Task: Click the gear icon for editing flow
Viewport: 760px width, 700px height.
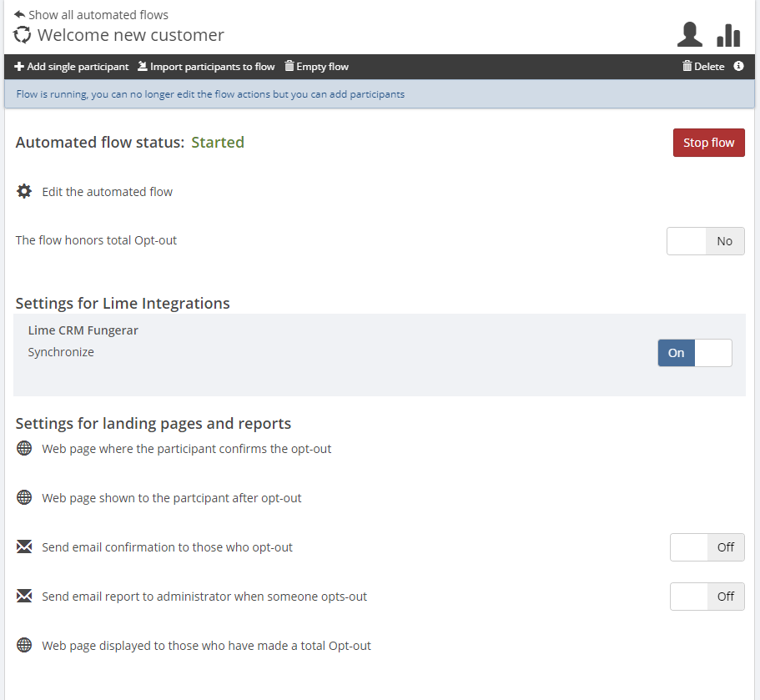Action: point(24,192)
